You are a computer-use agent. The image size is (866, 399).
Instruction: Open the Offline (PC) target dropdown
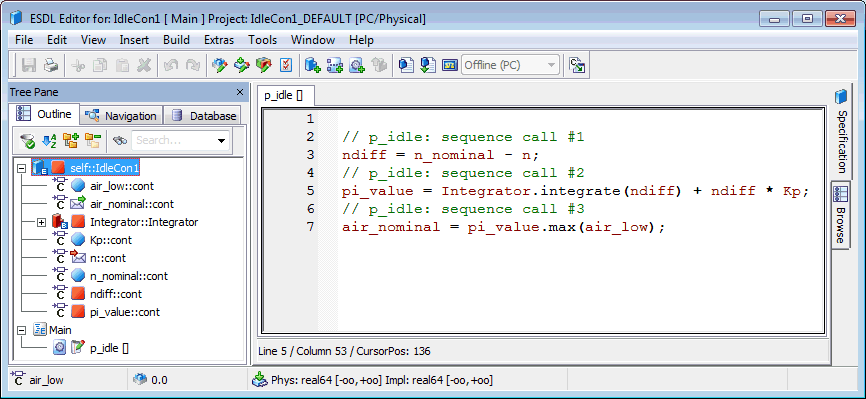[510, 65]
